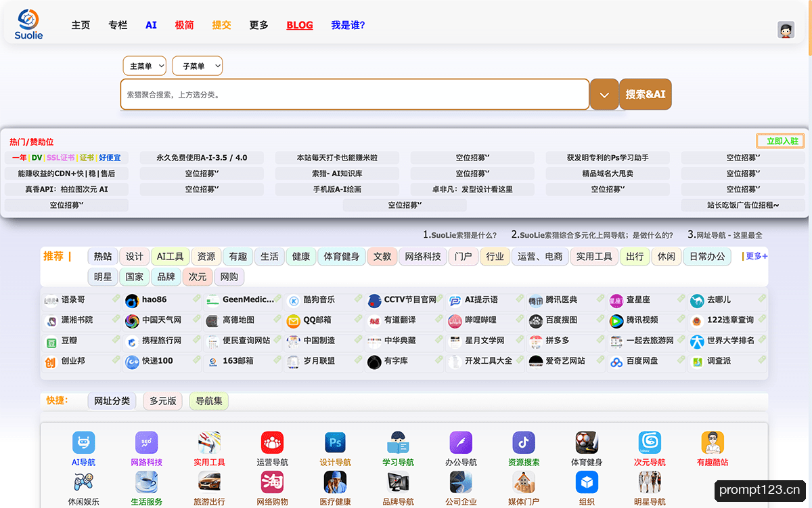Click the Suolie logo

[x=28, y=24]
